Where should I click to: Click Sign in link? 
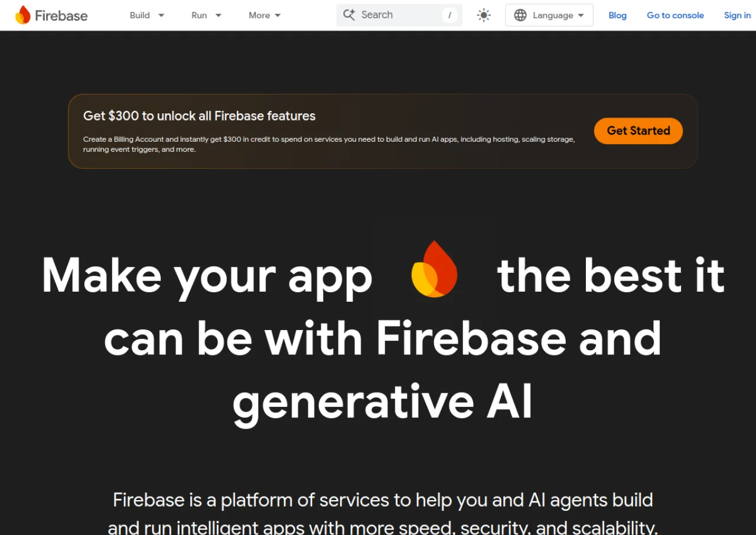[737, 15]
